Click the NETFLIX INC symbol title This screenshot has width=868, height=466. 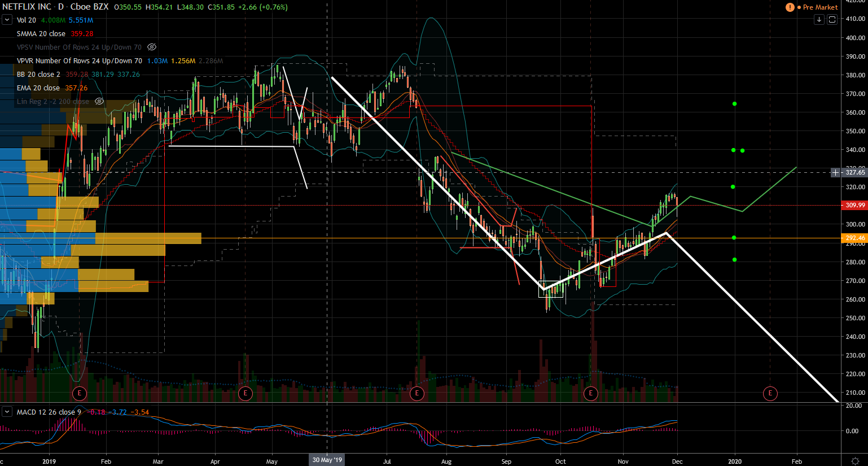(27, 7)
